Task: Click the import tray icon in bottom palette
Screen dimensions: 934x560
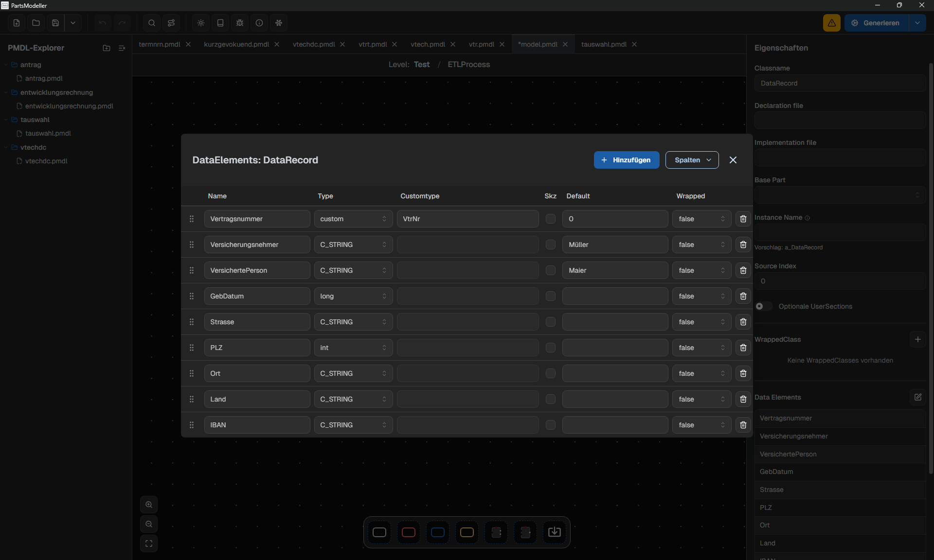Action: click(554, 532)
